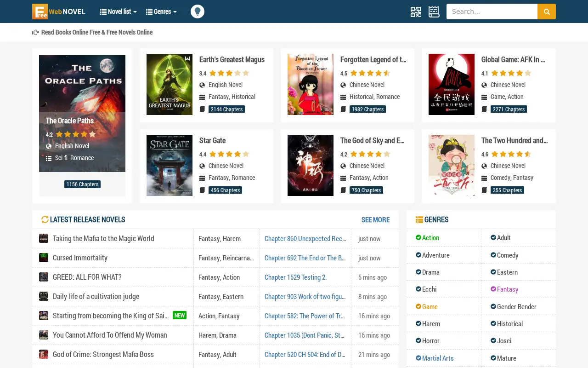Open Taking the Mafia to the Magic World
This screenshot has width=588, height=368.
tap(103, 238)
